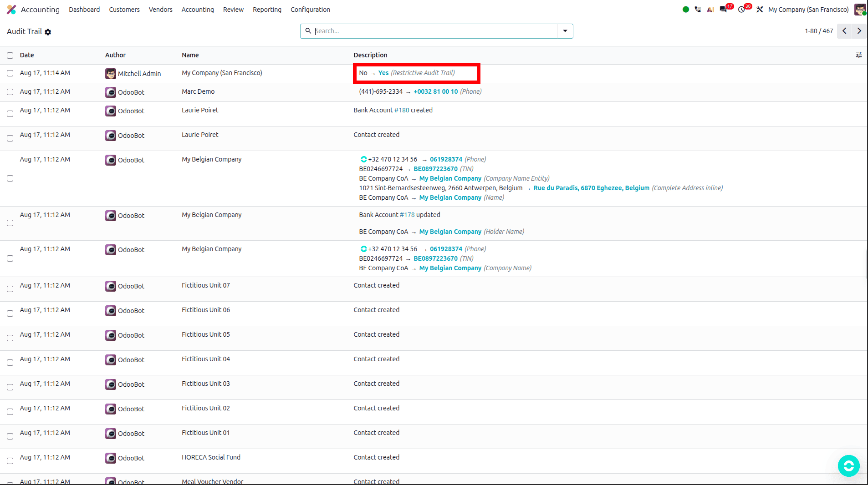
Task: Open the Accounting top menu item
Action: pos(198,10)
